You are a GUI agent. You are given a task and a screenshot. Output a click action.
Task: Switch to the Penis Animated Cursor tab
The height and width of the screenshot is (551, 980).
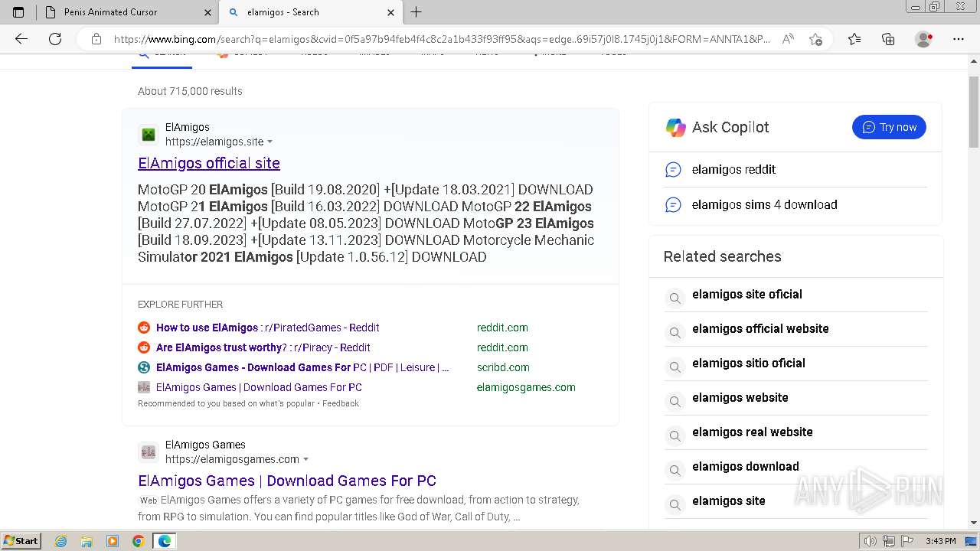pyautogui.click(x=127, y=12)
